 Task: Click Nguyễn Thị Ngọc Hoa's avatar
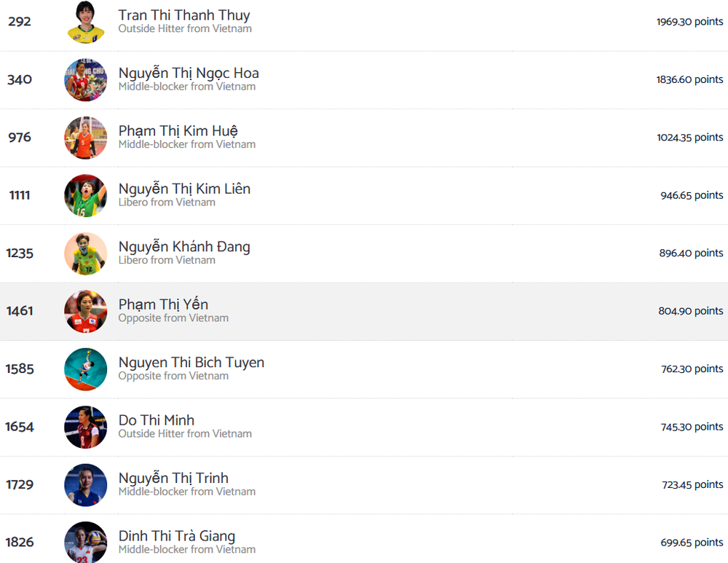point(85,80)
